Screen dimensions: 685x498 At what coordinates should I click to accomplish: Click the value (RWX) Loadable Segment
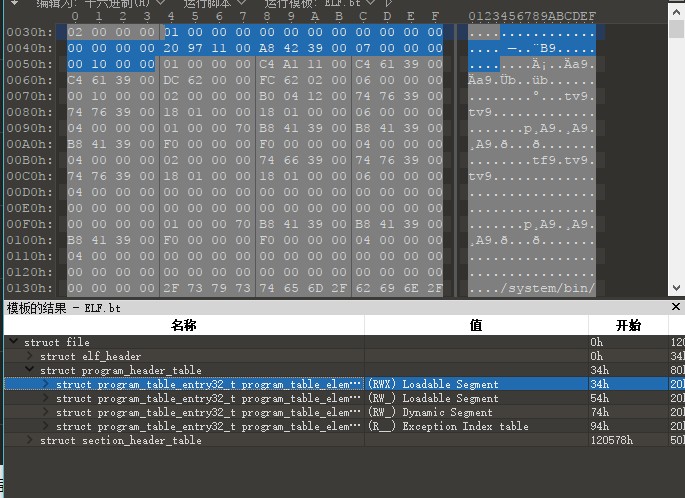pos(433,384)
